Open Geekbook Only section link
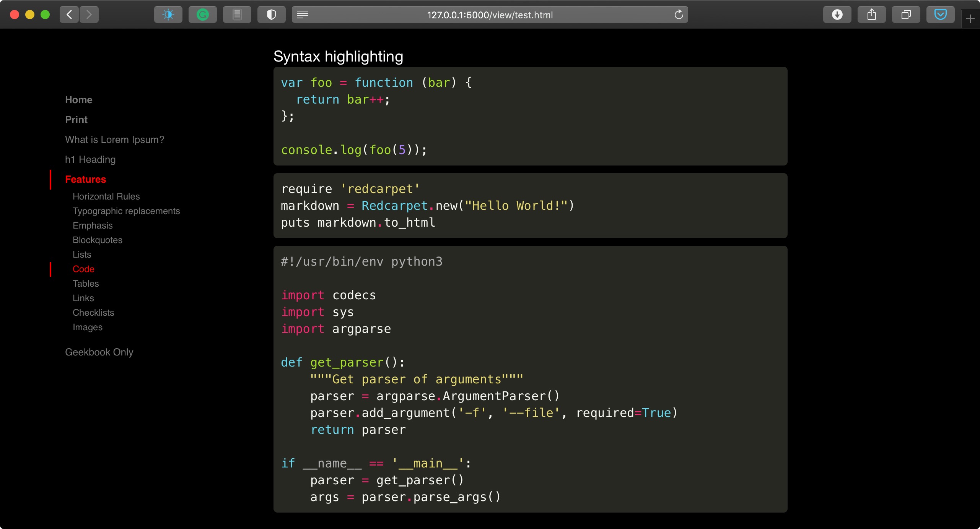Viewport: 980px width, 529px height. point(99,352)
